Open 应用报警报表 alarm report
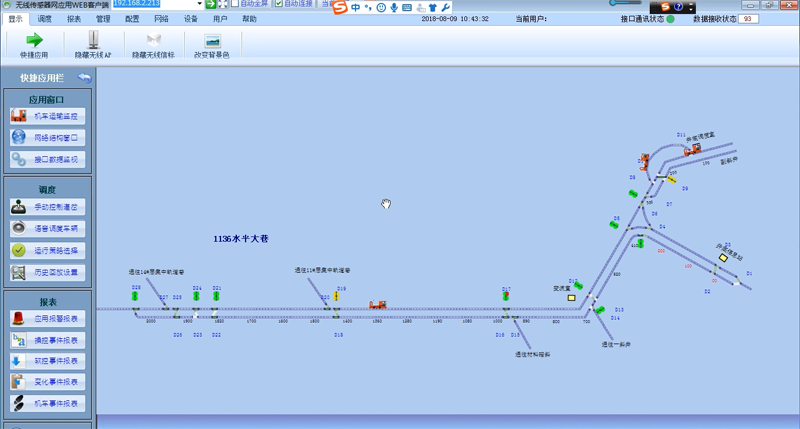Image resolution: width=800 pixels, height=429 pixels. point(49,318)
